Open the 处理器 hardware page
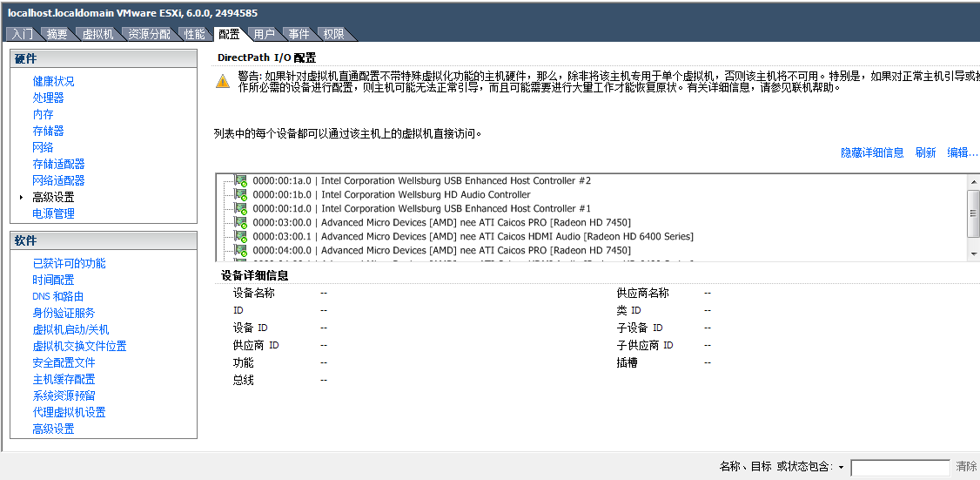This screenshot has width=980, height=480. click(x=48, y=98)
